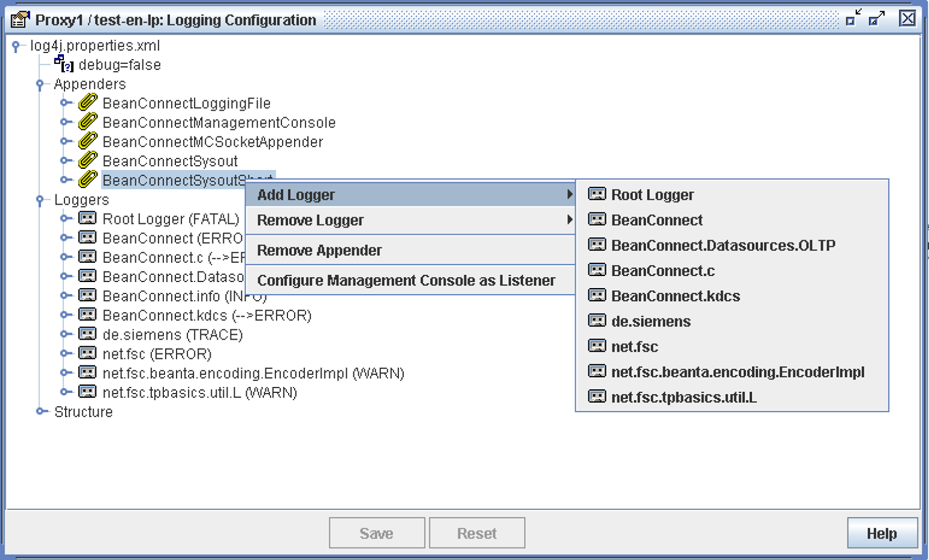Add the net.fsc logger from submenu
Screen dimensions: 929x560
(732, 347)
